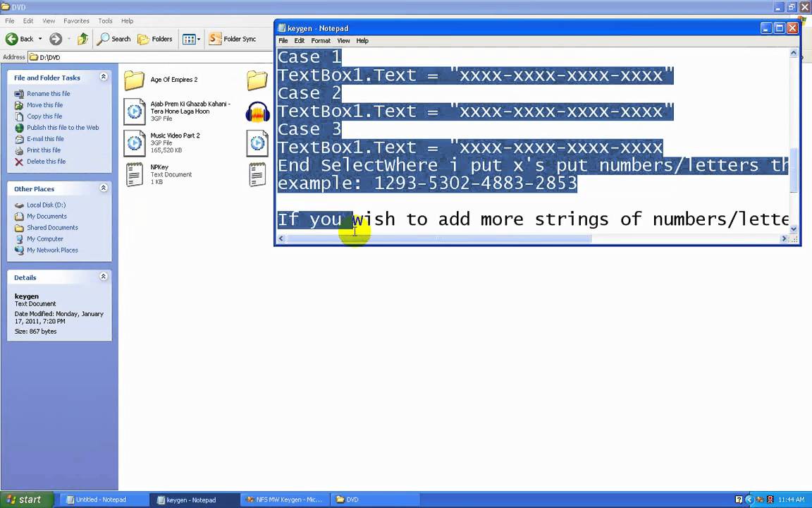Click Publish this file to the Web
812x508 pixels.
click(63, 128)
